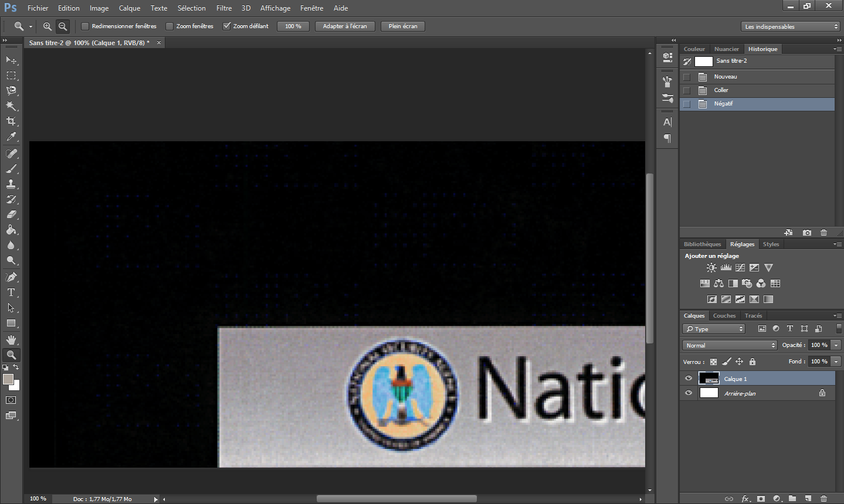Create new snapshot camera icon in History
Image resolution: width=844 pixels, height=504 pixels.
(807, 233)
